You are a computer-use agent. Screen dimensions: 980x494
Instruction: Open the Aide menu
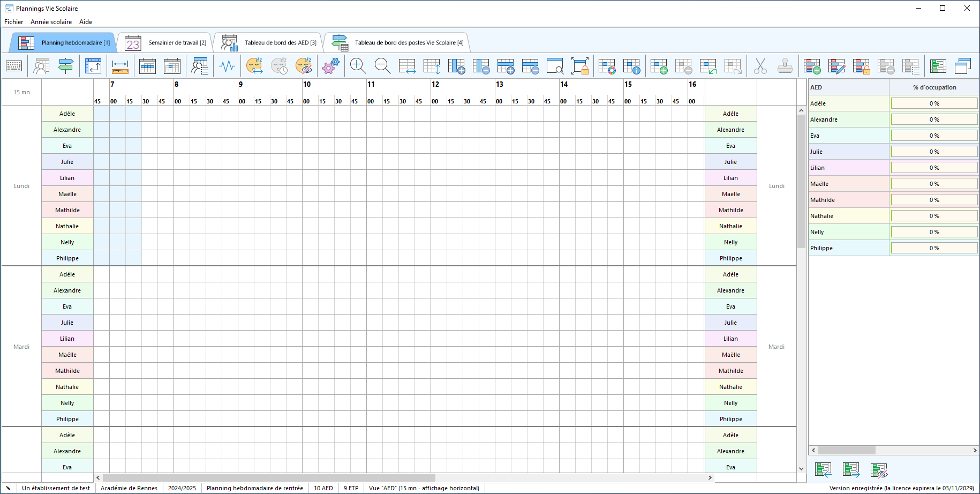pos(86,22)
